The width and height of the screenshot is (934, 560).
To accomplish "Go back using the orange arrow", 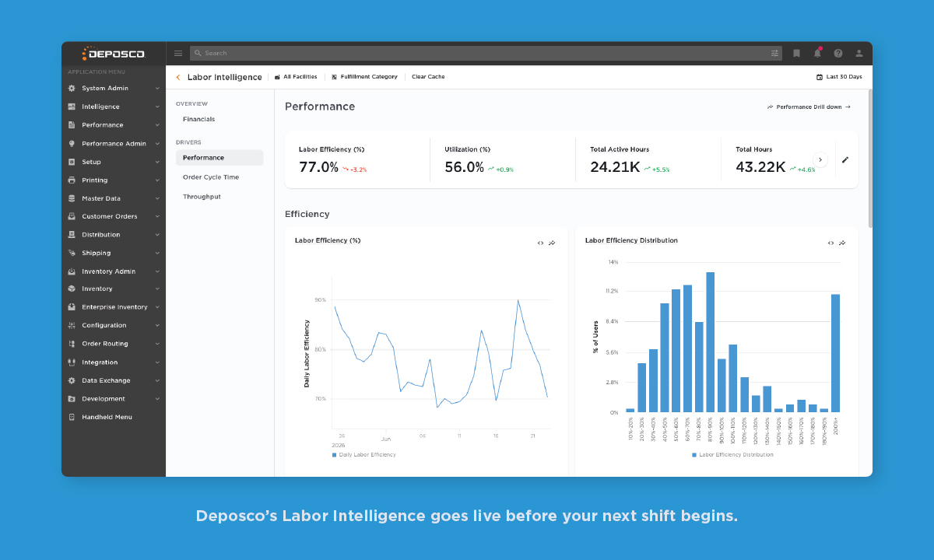I will pyautogui.click(x=178, y=77).
